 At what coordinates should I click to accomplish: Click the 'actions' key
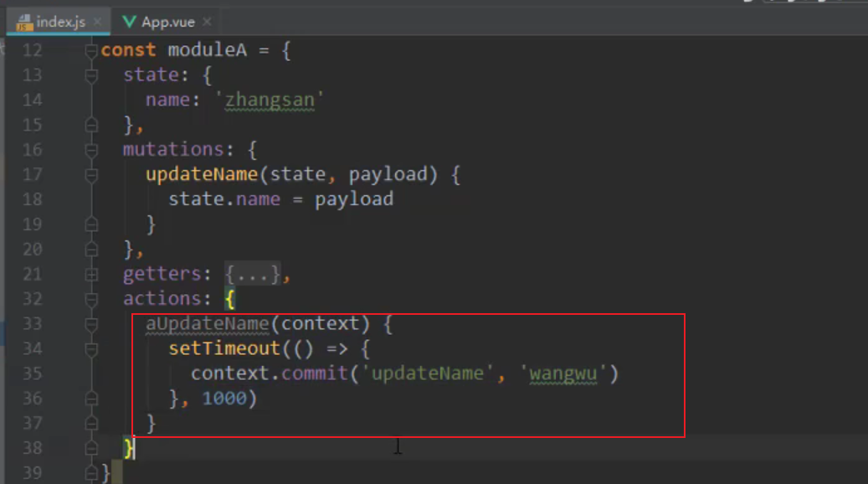[162, 299]
